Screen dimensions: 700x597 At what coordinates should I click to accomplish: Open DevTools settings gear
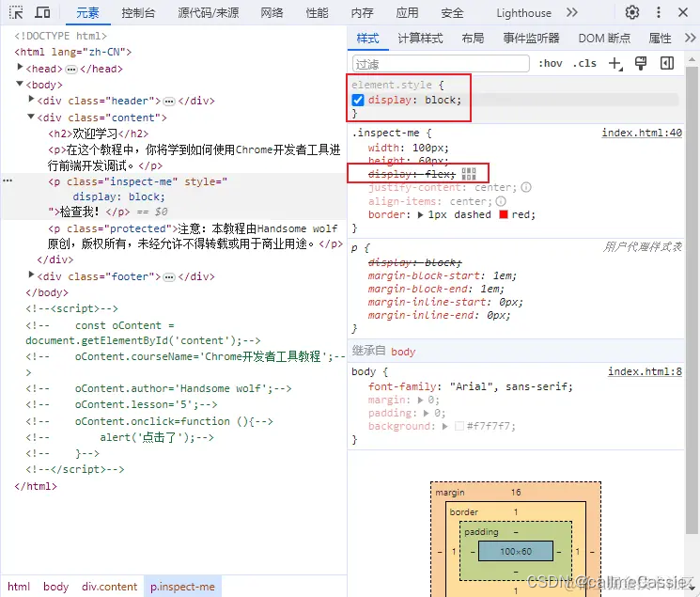[x=631, y=12]
